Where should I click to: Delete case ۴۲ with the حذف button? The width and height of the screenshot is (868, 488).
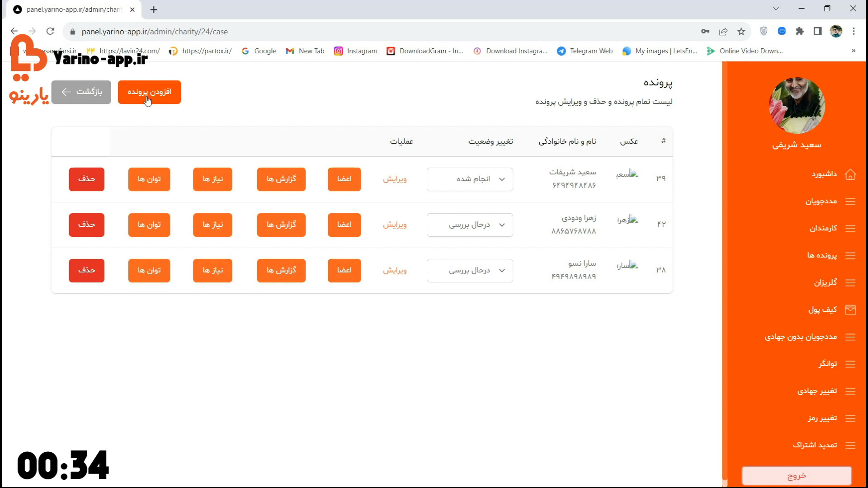point(86,225)
